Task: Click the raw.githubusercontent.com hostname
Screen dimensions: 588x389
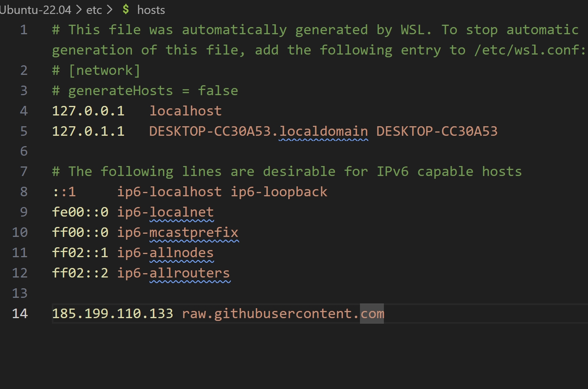Action: pos(283,314)
